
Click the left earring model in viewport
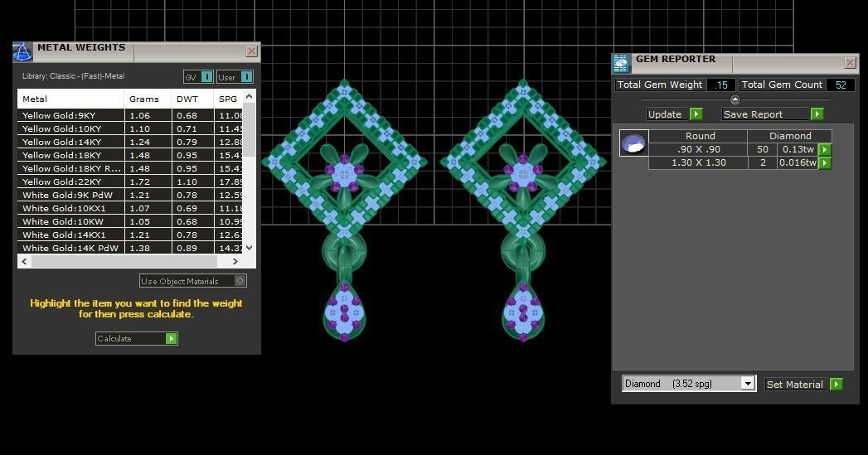tap(344, 211)
